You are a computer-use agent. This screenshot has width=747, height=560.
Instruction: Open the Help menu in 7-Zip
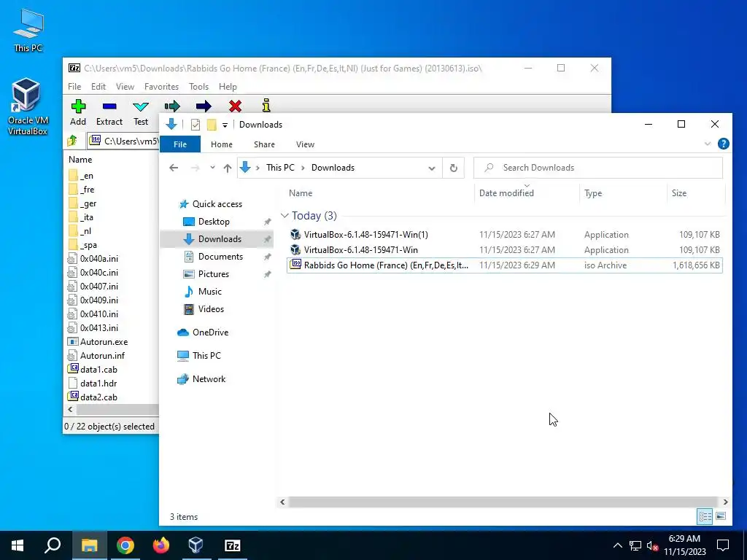228,87
